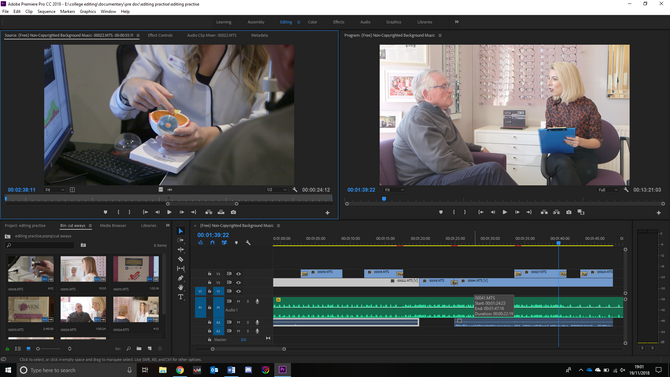Image resolution: width=670 pixels, height=377 pixels.
Task: Enable voice-over record on A3 track
Action: [257, 331]
